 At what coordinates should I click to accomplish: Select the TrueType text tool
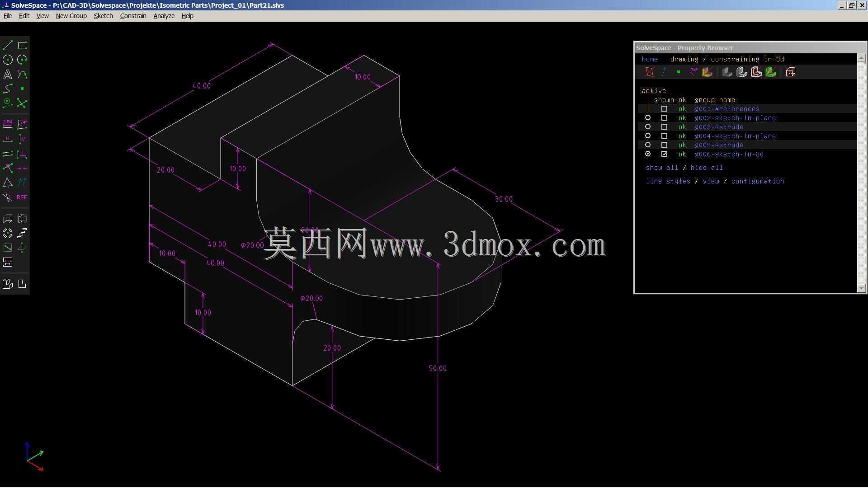(x=8, y=74)
